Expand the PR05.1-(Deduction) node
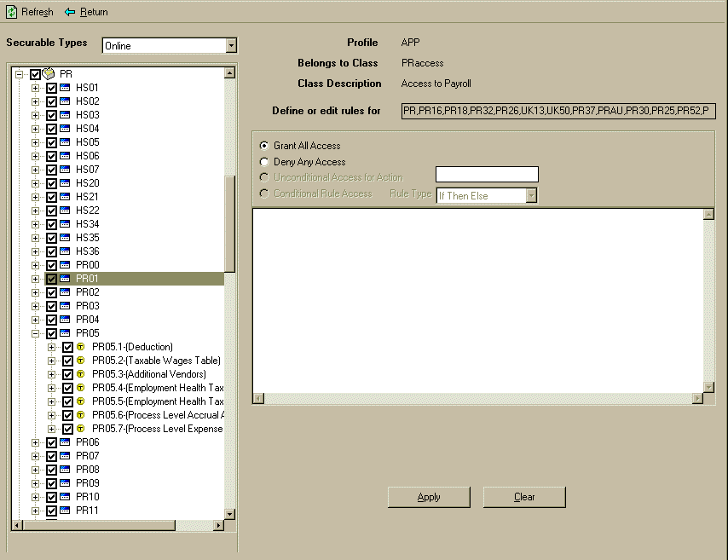This screenshot has height=560, width=728. point(51,347)
